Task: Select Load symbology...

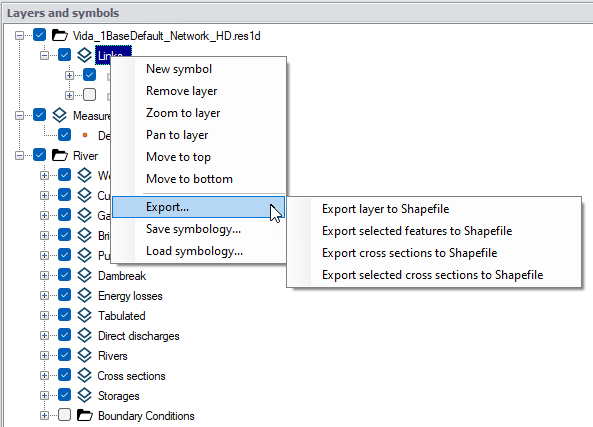Action: pyautogui.click(x=199, y=251)
